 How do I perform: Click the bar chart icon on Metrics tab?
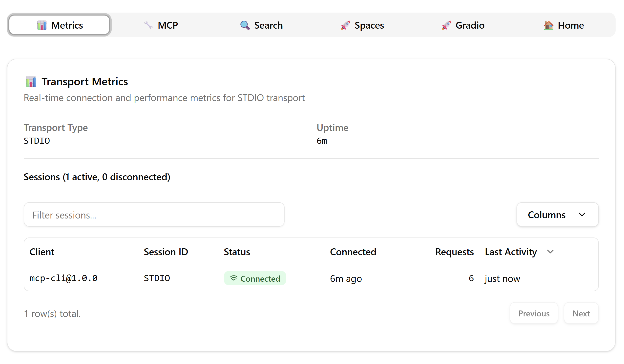pyautogui.click(x=42, y=25)
